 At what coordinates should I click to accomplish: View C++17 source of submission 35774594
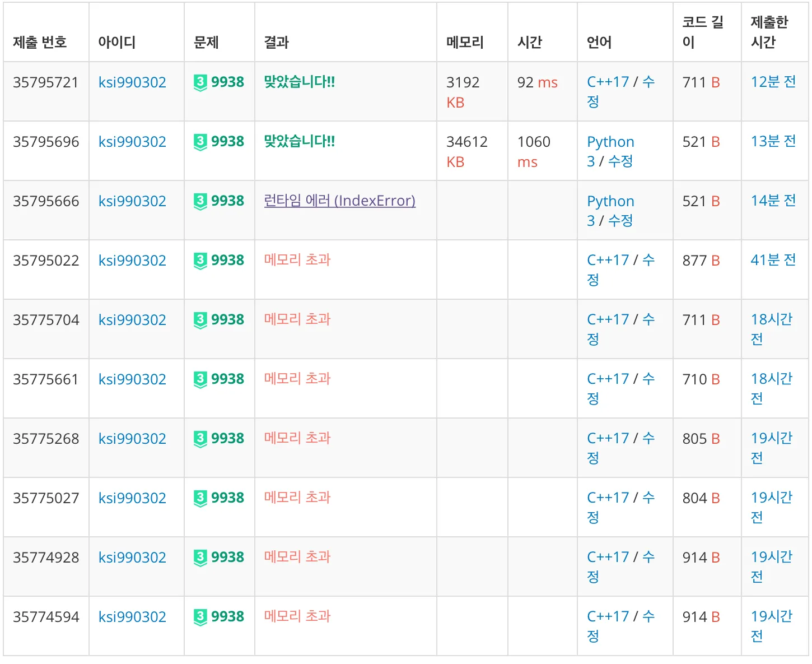point(608,617)
